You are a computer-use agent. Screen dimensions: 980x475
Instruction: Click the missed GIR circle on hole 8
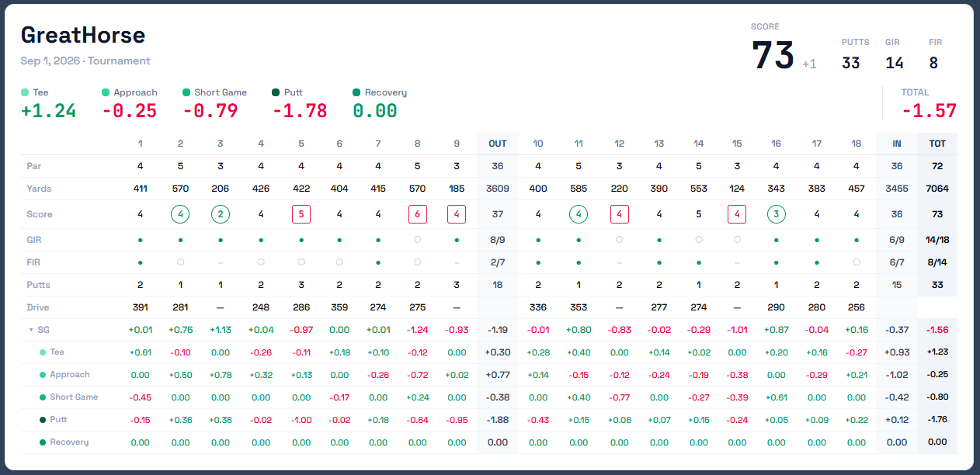pyautogui.click(x=418, y=240)
